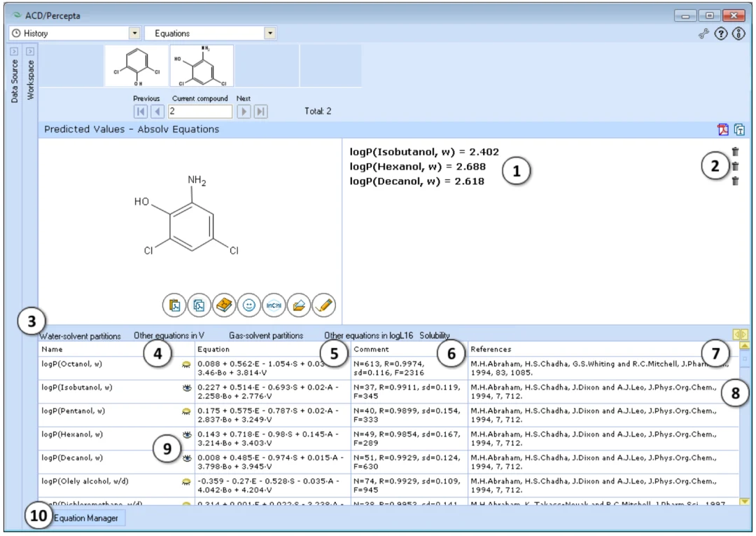This screenshot has width=756, height=536.
Task: Click the pencil draw structure icon
Action: (324, 305)
